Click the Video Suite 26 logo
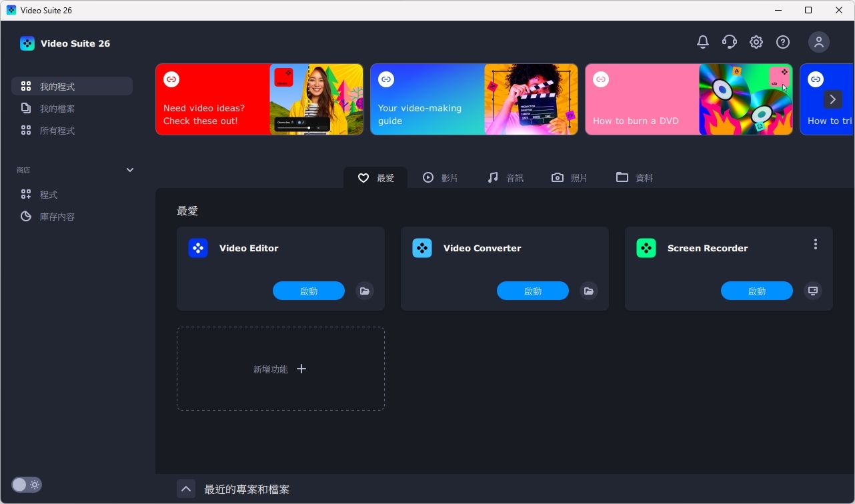This screenshot has height=504, width=855. [27, 43]
